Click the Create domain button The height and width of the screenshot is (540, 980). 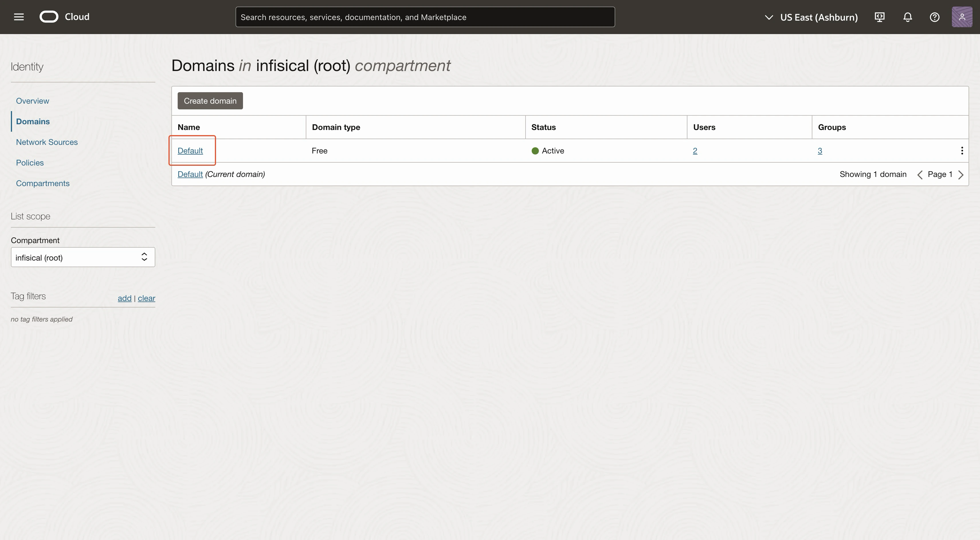tap(210, 101)
